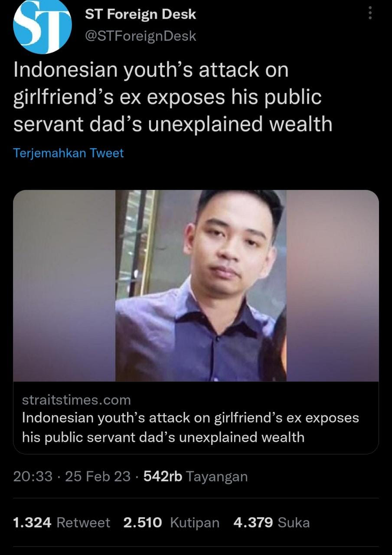Show who liked via the Suka label
The width and height of the screenshot is (392, 555).
coord(294,522)
